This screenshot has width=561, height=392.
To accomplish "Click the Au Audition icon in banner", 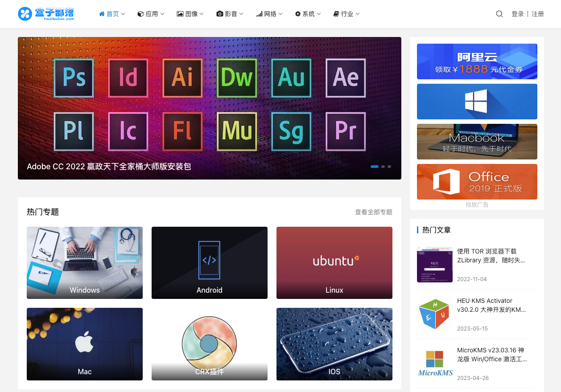I will pyautogui.click(x=292, y=78).
